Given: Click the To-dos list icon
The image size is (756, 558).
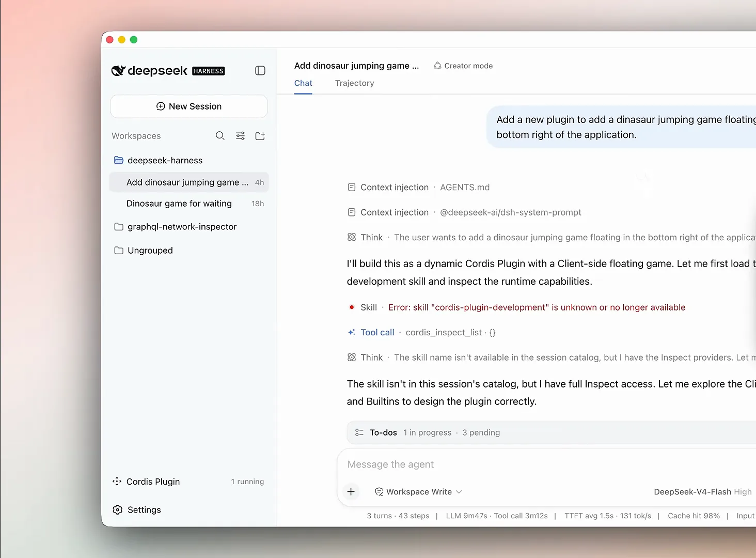Looking at the screenshot, I should click(x=359, y=432).
